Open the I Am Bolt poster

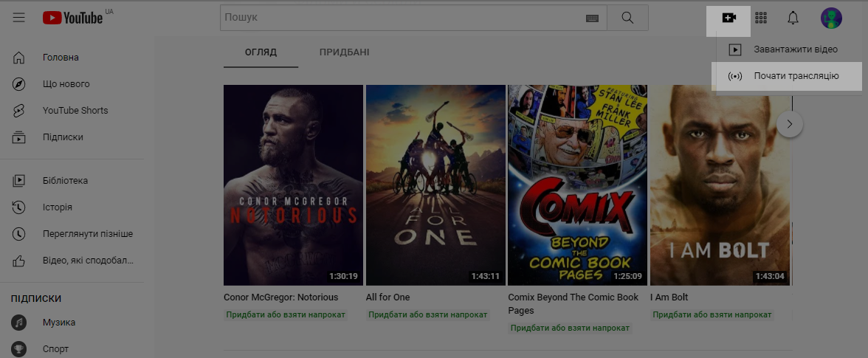coord(720,185)
